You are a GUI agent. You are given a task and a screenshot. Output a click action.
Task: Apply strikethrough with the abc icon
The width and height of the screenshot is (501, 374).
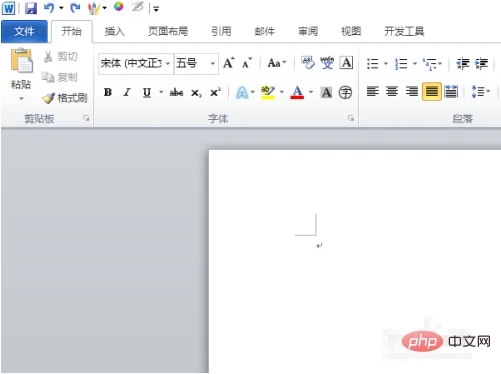[x=176, y=92]
